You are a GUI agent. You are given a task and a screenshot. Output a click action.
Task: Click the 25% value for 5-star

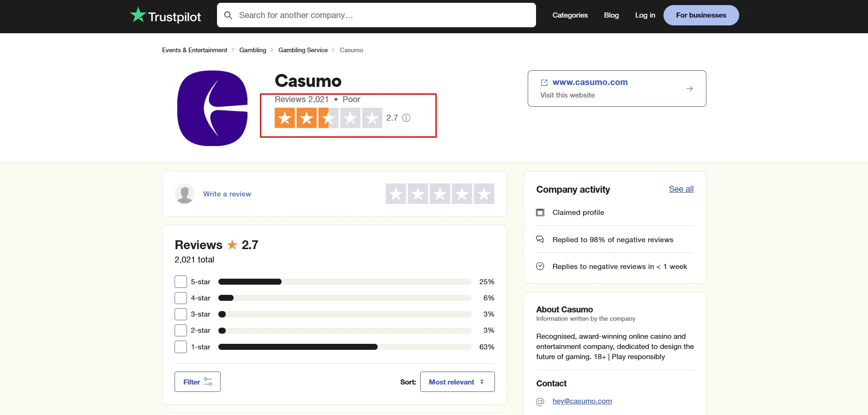pyautogui.click(x=487, y=282)
